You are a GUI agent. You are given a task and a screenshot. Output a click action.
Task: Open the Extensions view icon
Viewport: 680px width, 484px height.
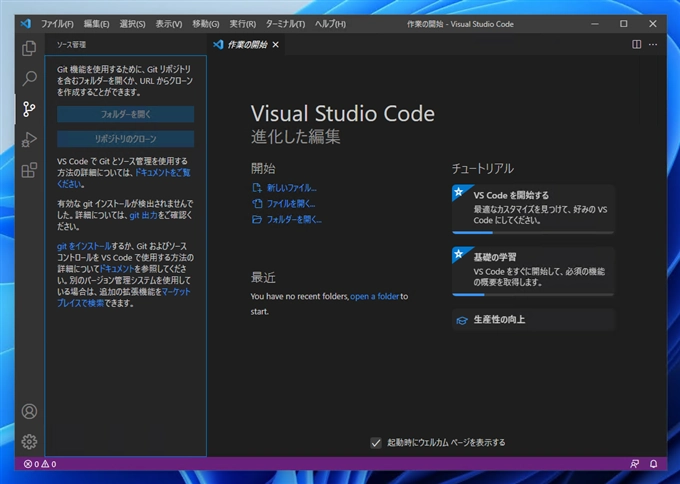coord(29,170)
